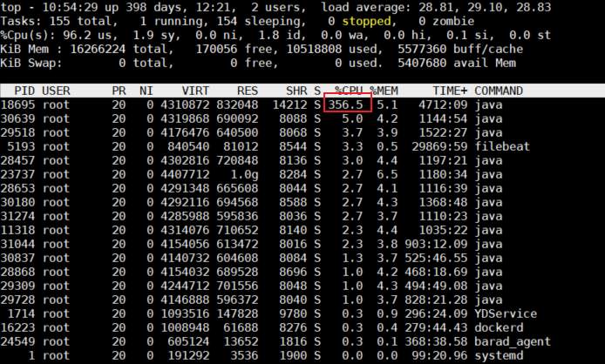This screenshot has height=364, width=605.
Task: Click PID 30639 in the process list
Action: (17, 118)
